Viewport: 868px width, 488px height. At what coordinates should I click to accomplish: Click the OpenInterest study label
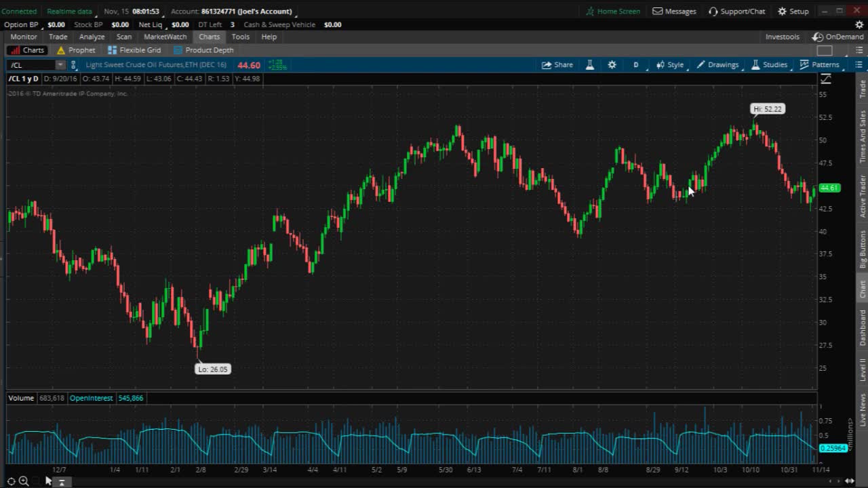(91, 398)
